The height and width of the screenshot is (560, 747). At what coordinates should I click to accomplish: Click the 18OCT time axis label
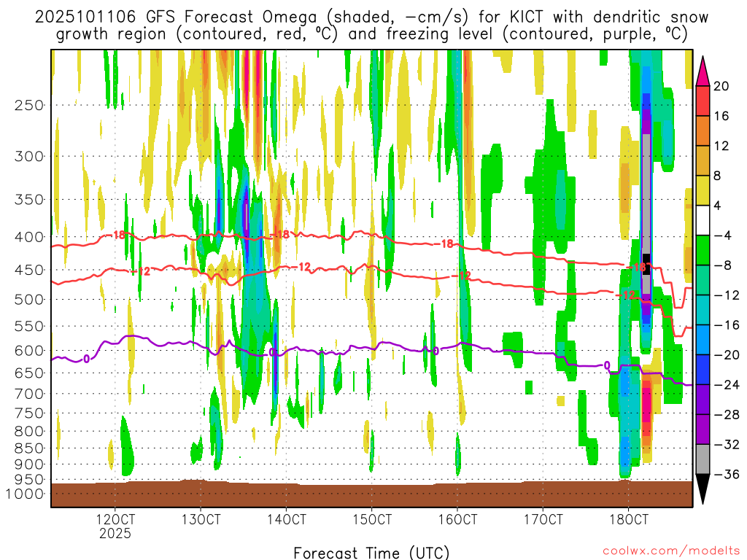coord(629,519)
